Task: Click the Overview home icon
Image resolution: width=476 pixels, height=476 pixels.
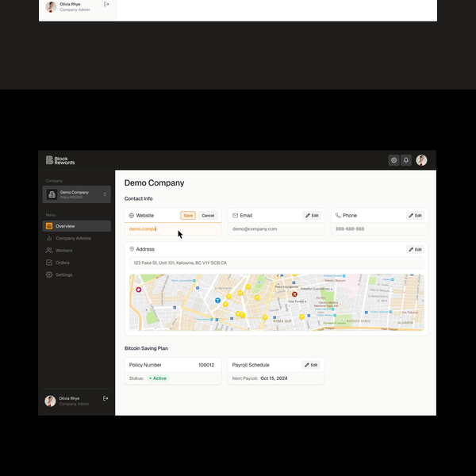Action: (x=49, y=226)
